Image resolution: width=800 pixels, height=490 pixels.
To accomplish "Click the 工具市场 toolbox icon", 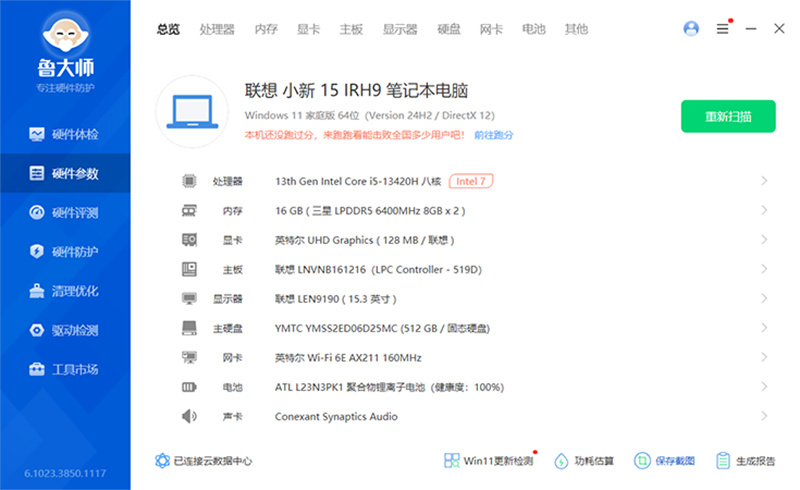I will point(37,369).
